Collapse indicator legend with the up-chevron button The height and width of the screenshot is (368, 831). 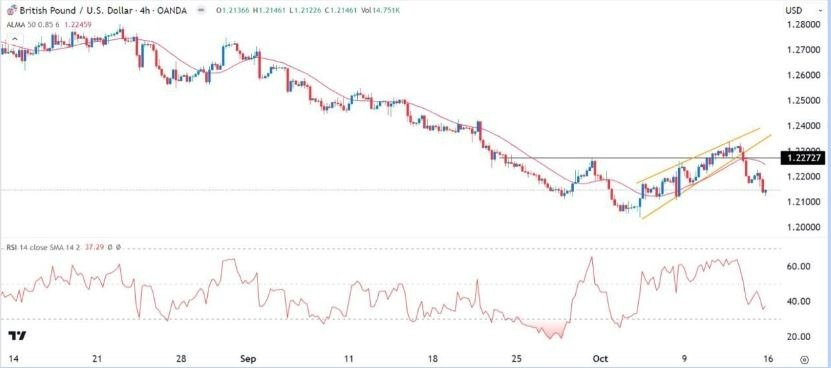click(x=14, y=39)
